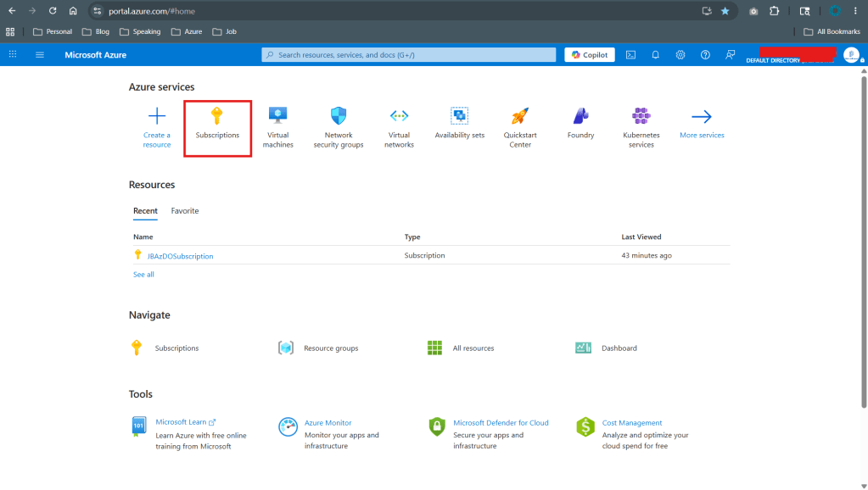Click the account avatar in Azure header
This screenshot has height=490, width=868.
point(851,55)
